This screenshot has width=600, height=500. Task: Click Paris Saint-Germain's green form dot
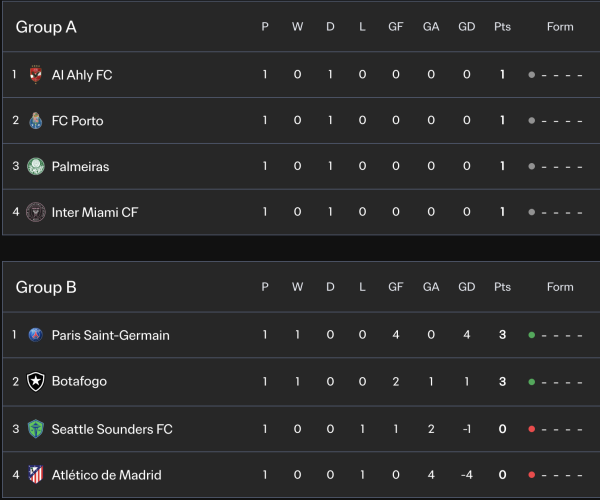point(532,335)
